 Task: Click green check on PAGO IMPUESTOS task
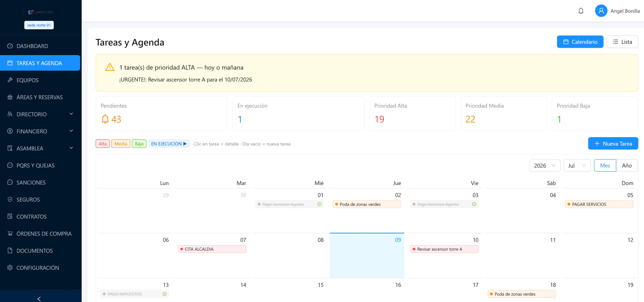click(165, 294)
